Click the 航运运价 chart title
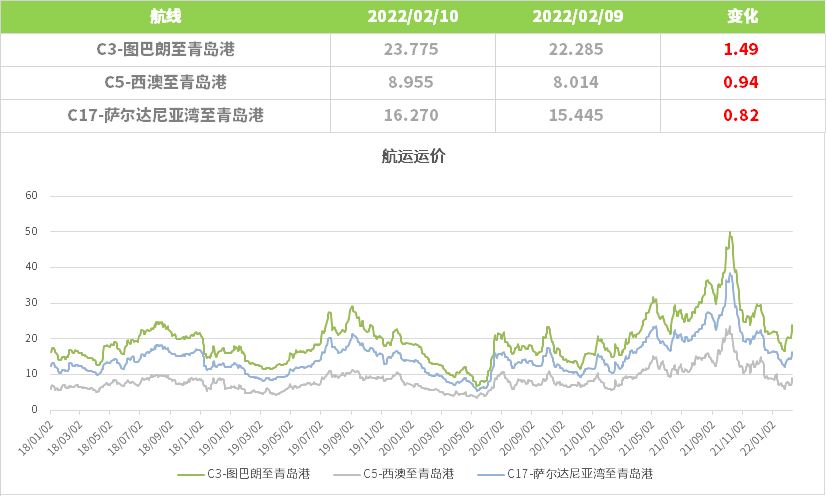The width and height of the screenshot is (826, 496). click(x=413, y=156)
